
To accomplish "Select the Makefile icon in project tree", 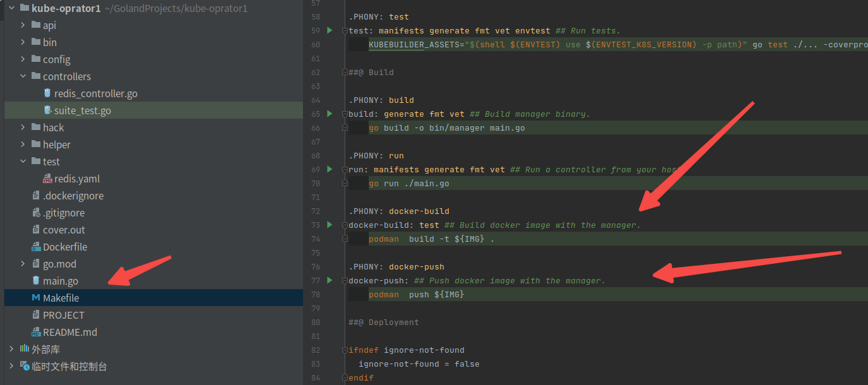I will click(x=36, y=298).
